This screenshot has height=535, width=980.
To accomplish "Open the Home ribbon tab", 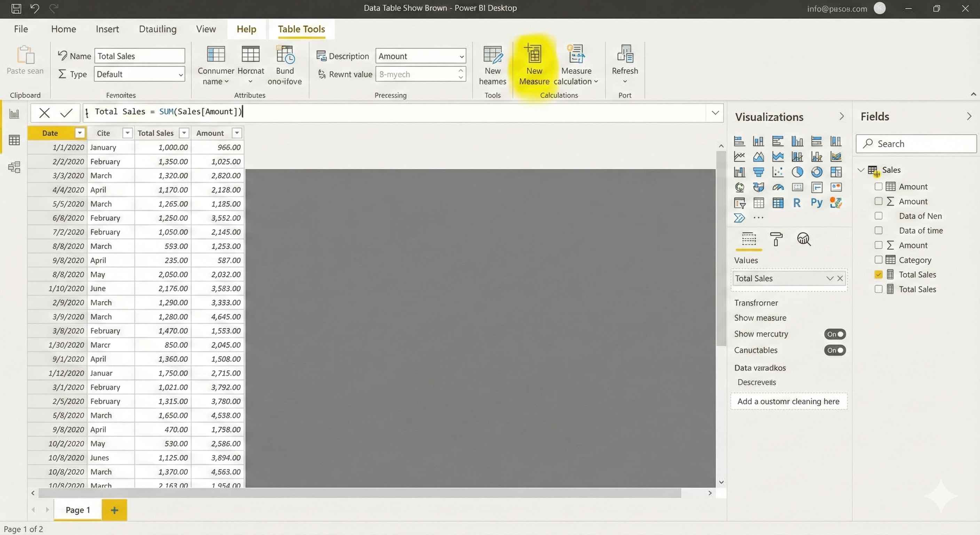I will (x=64, y=29).
